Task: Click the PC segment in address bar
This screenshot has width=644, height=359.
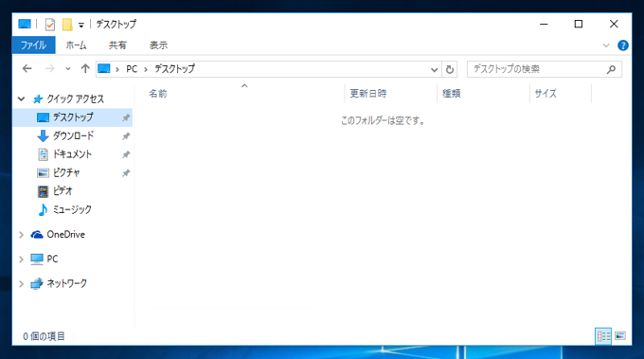Action: (132, 69)
